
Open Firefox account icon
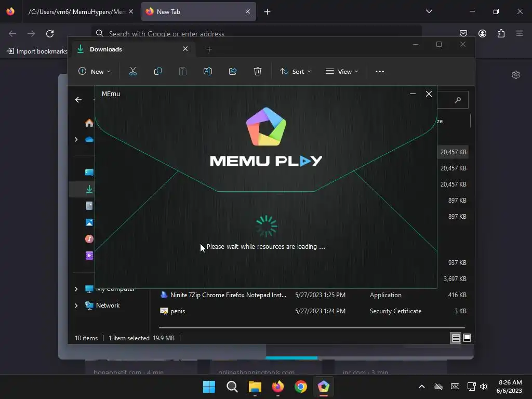click(482, 33)
